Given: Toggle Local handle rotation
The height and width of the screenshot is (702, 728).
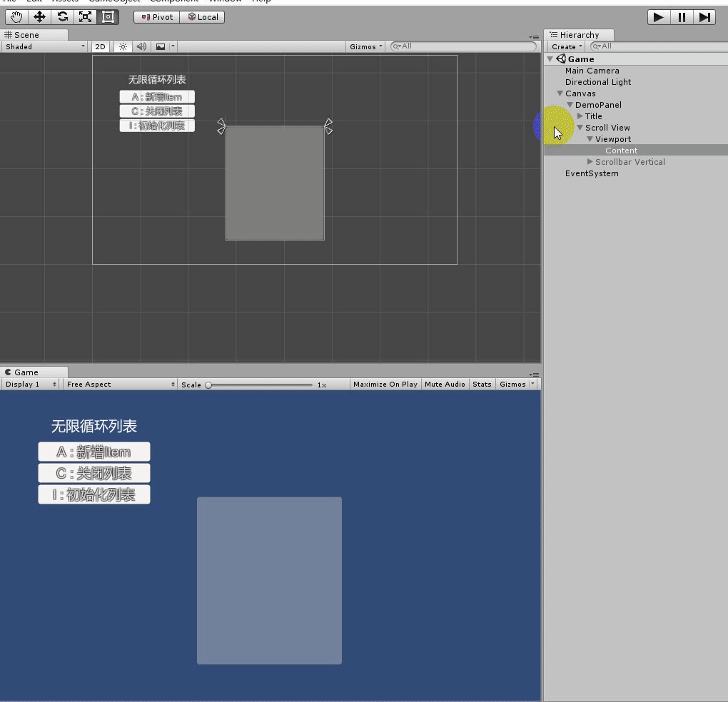Looking at the screenshot, I should point(203,17).
